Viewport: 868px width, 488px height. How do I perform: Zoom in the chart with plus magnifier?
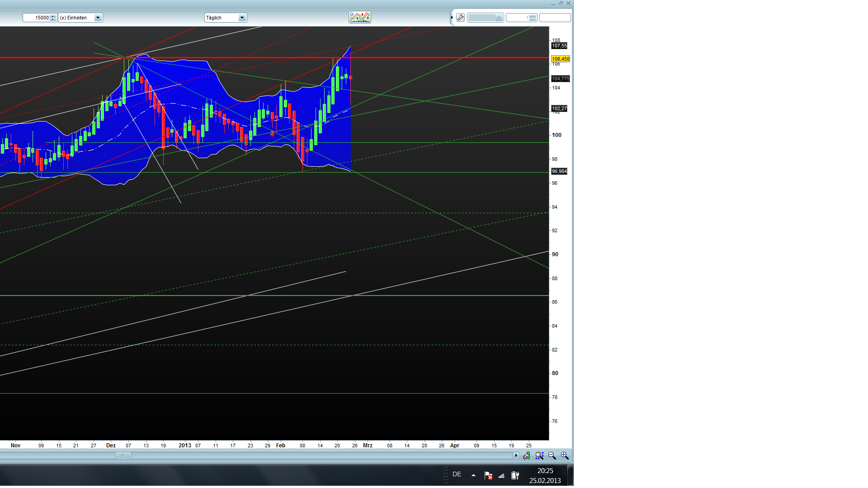(x=565, y=456)
